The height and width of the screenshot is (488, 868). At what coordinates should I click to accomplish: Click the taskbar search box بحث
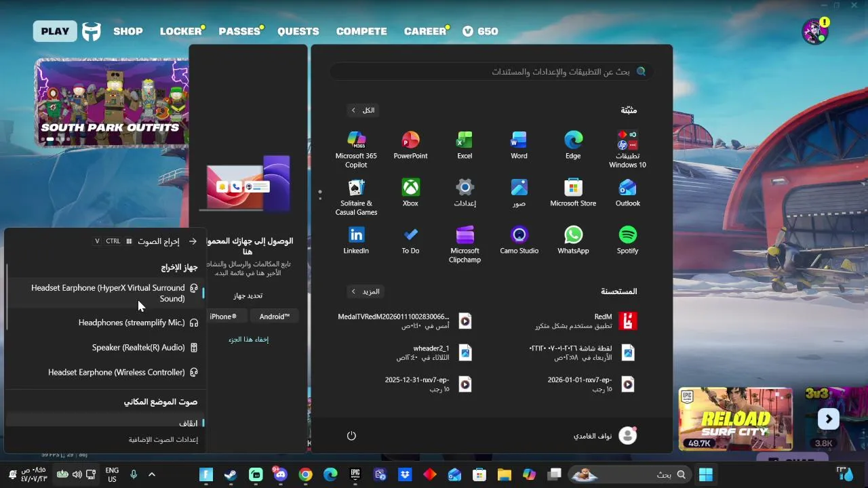(x=630, y=474)
